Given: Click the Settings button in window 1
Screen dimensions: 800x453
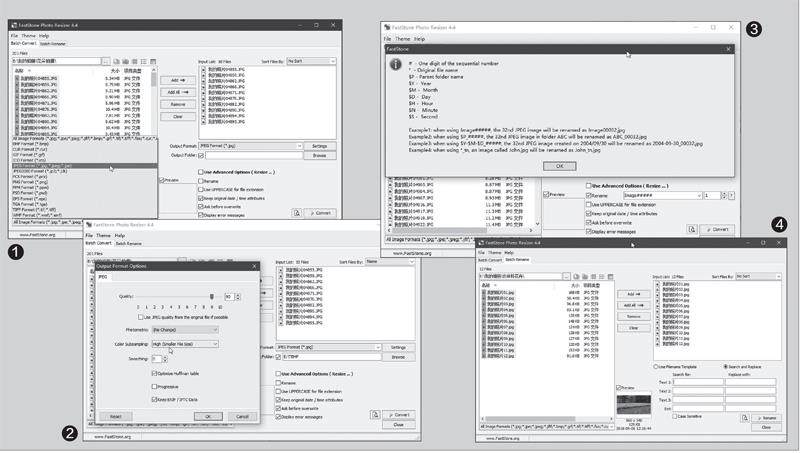Looking at the screenshot, I should pos(319,146).
